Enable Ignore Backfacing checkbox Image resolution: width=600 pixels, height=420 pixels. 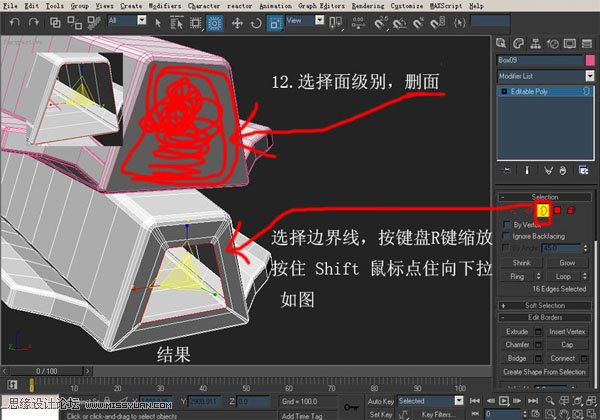[x=507, y=236]
